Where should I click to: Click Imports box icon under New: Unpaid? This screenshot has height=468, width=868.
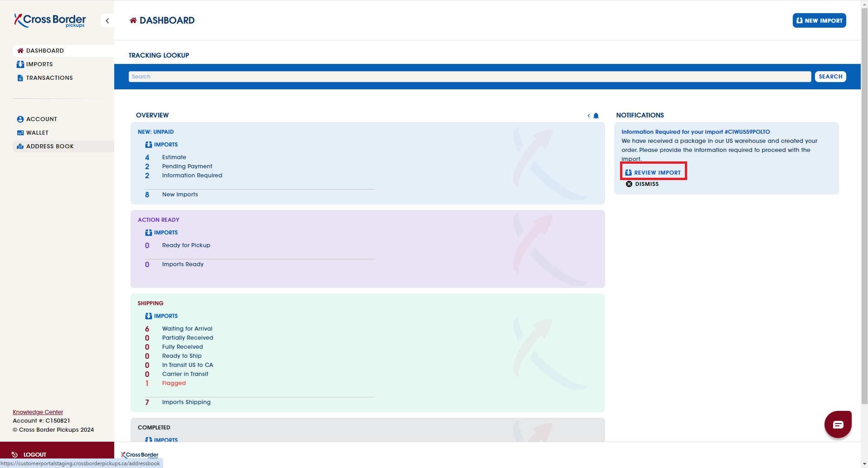[x=149, y=145]
